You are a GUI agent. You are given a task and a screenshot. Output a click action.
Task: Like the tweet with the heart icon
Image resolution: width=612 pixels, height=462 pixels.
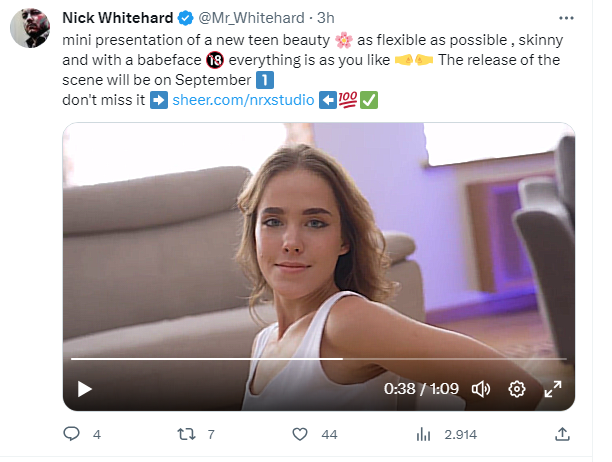[299, 434]
